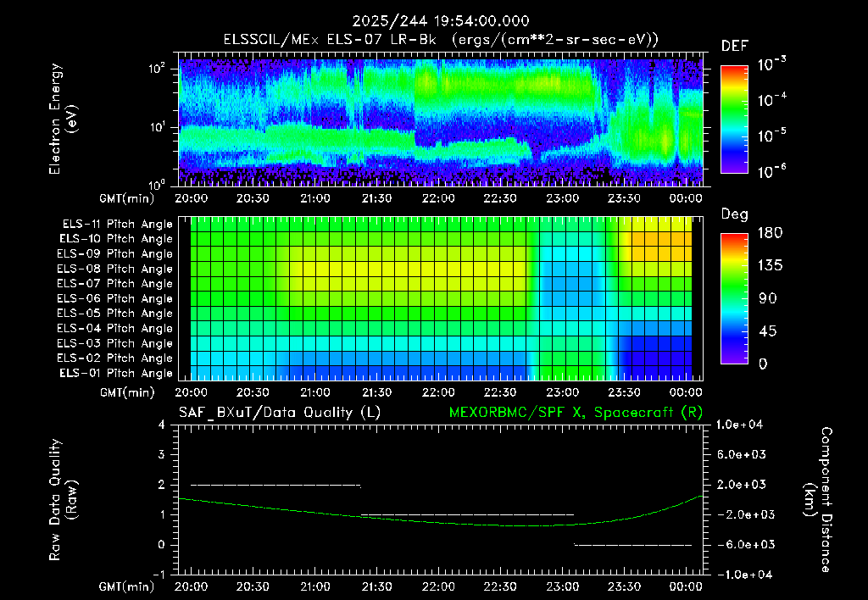This screenshot has width=868, height=600.
Task: Click the 'Raw Data Quality (Raw)' axis label
Action: coord(63,499)
